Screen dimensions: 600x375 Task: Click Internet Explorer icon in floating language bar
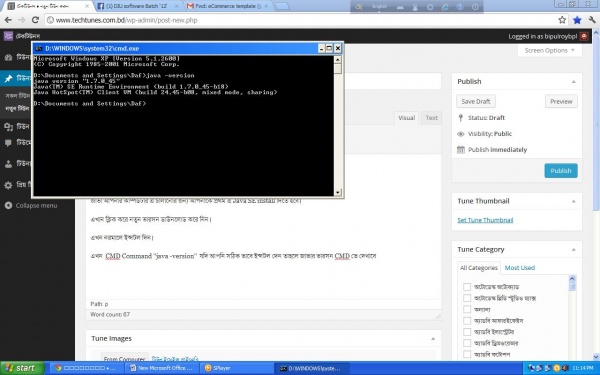tap(445, 7)
